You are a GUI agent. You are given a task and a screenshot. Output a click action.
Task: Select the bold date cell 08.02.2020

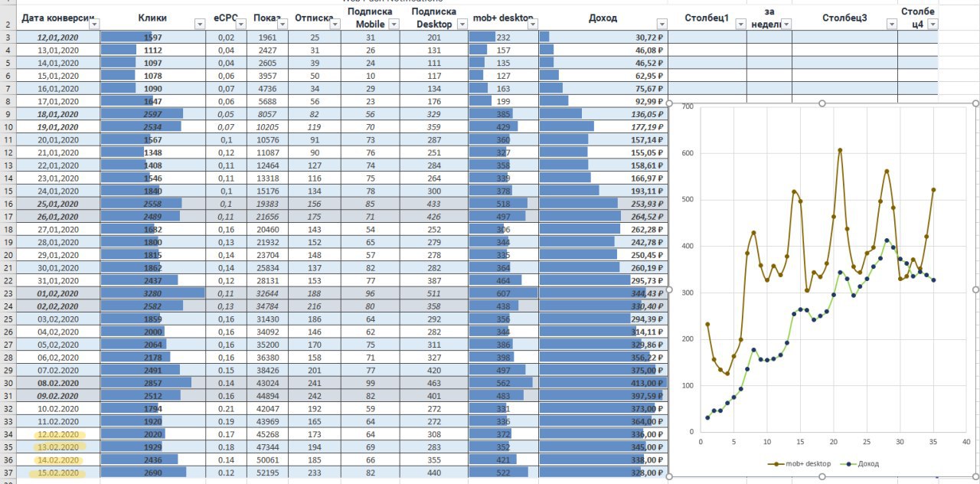pyautogui.click(x=58, y=383)
